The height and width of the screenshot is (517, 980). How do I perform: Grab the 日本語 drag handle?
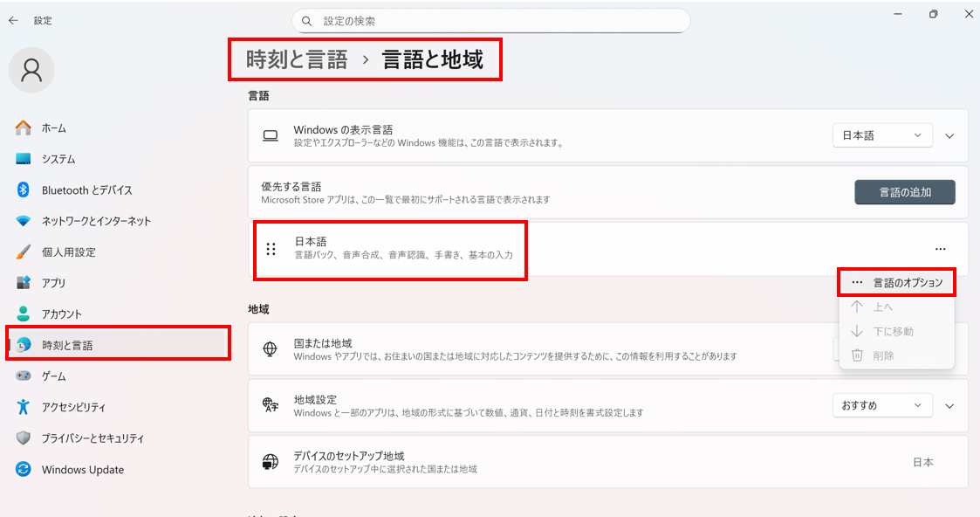point(271,249)
